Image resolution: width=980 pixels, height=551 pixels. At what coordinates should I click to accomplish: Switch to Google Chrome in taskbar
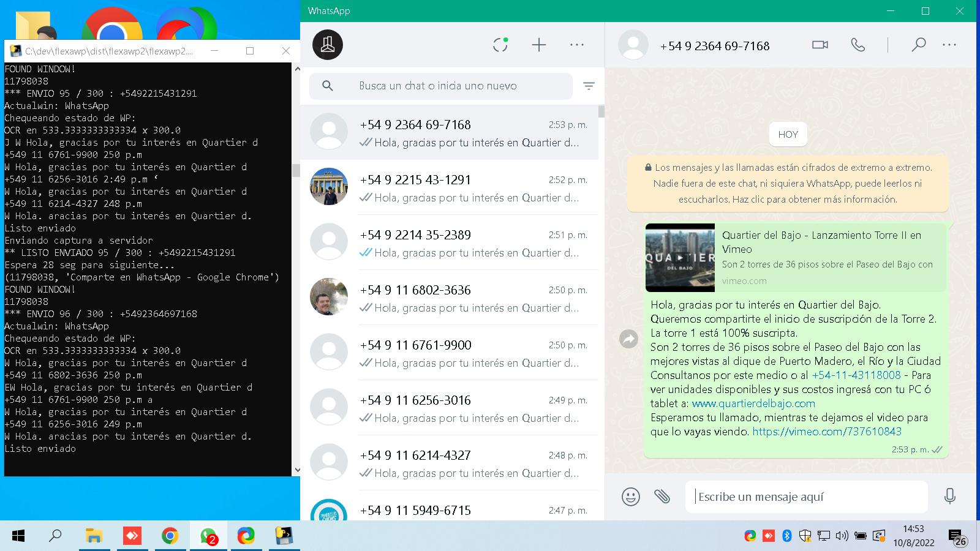(x=170, y=536)
